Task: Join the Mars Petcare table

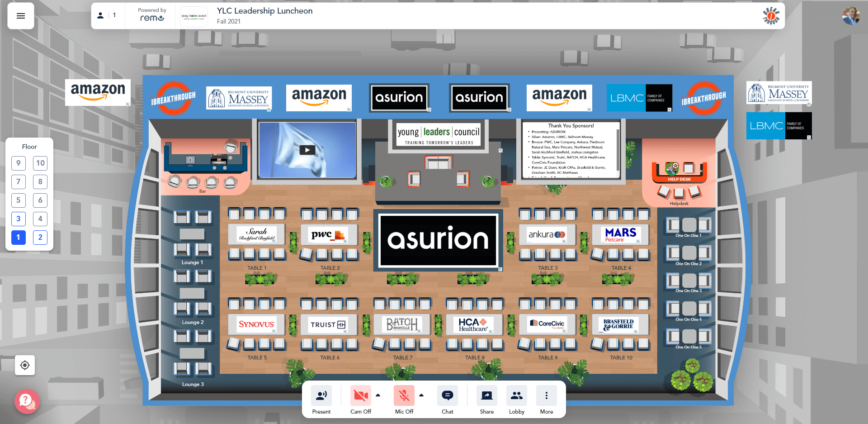Action: click(x=621, y=235)
